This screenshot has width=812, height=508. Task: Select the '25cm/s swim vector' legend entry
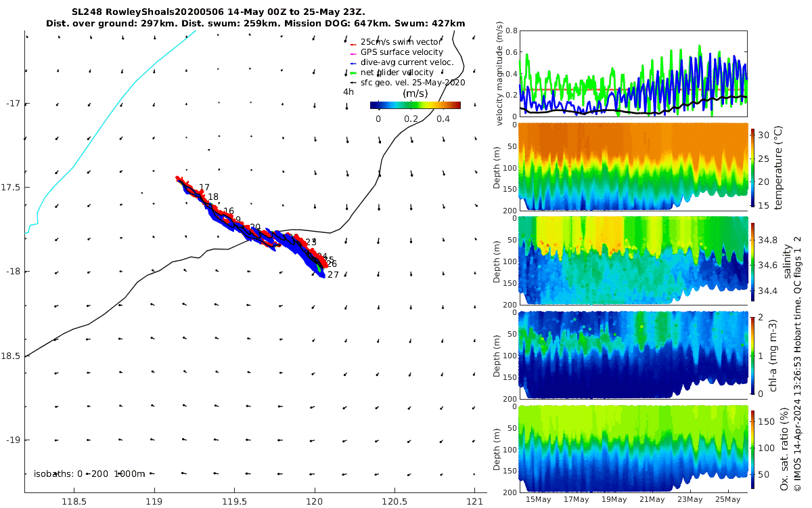(x=401, y=42)
